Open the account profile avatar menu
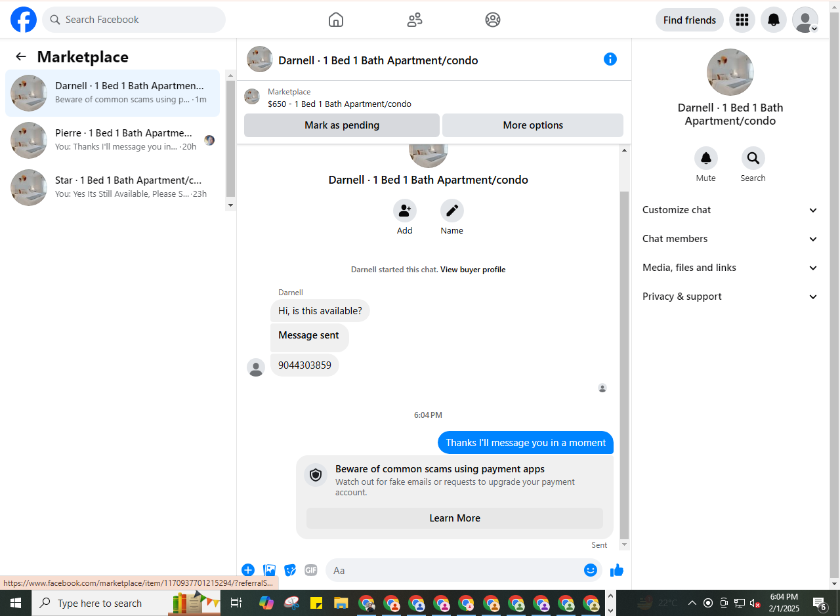The width and height of the screenshot is (840, 616). tap(805, 20)
